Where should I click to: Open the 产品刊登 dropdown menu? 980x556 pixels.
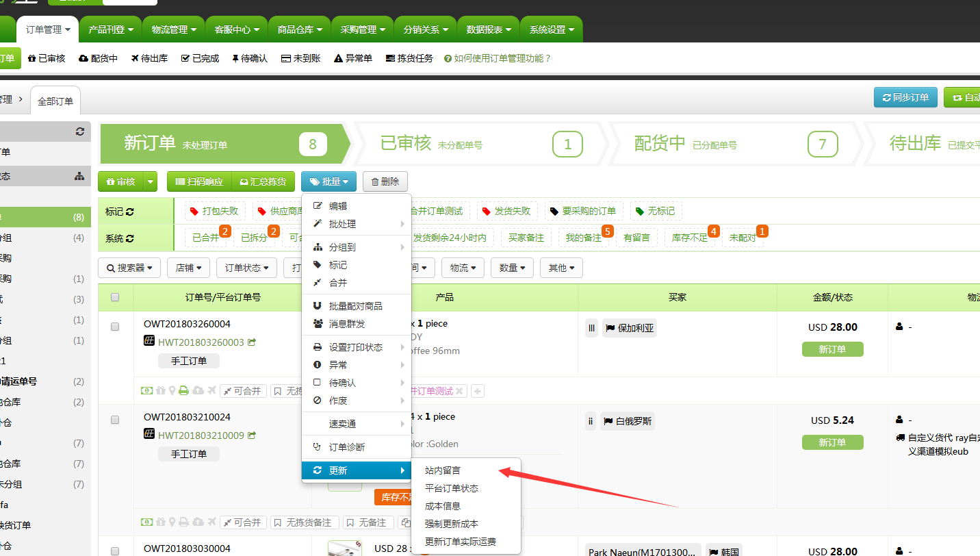pos(111,29)
